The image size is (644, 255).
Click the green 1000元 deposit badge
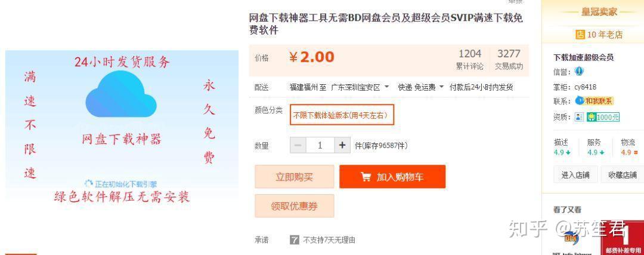(x=603, y=117)
